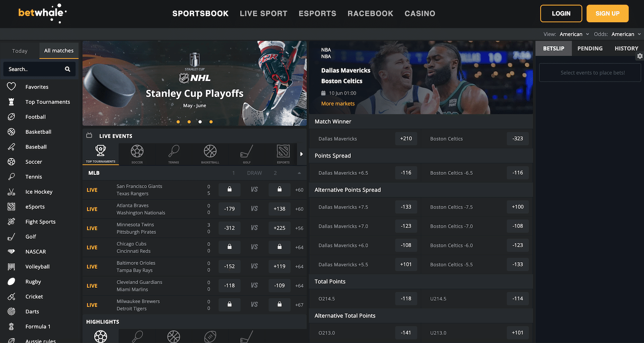Open the Stanley Cup Playoffs banner
Screen dimensions: 644x343
pos(195,83)
